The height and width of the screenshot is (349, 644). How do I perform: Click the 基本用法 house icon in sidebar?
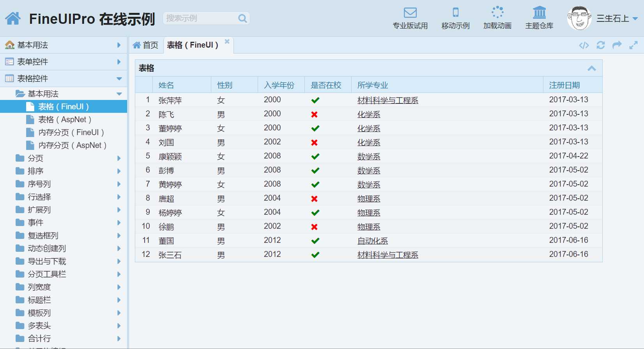[9, 45]
